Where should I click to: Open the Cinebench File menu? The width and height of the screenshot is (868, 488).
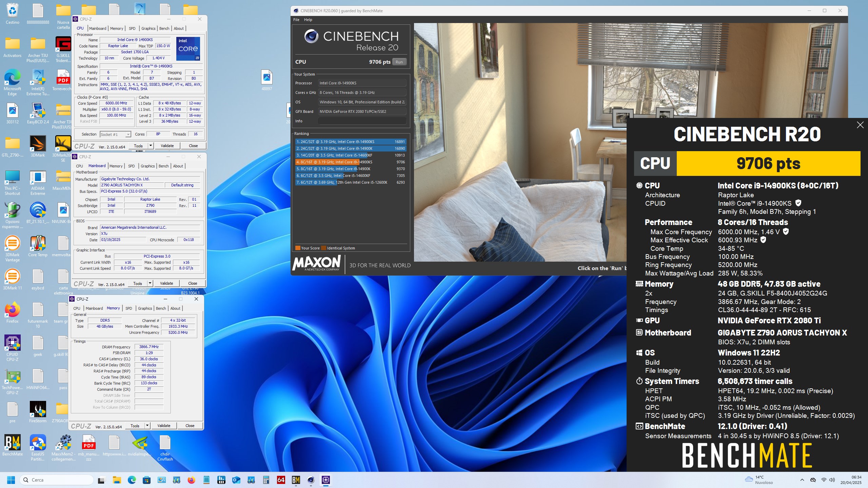pyautogui.click(x=296, y=20)
